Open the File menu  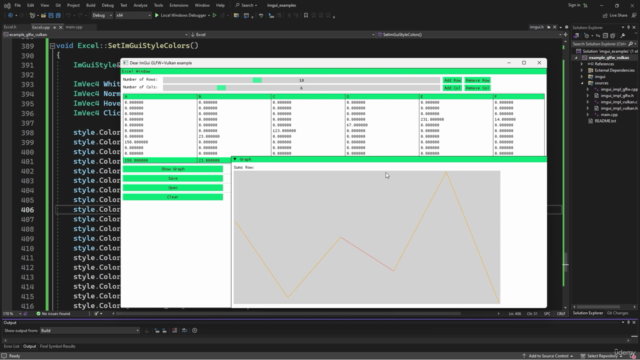[x=18, y=5]
